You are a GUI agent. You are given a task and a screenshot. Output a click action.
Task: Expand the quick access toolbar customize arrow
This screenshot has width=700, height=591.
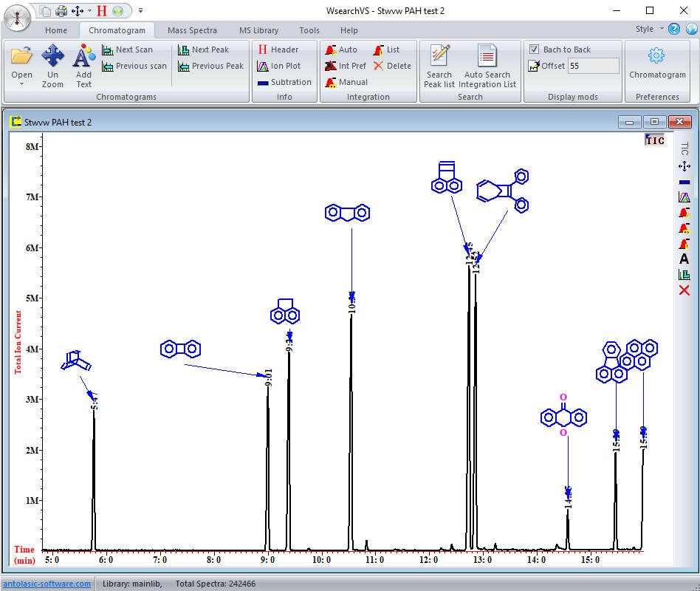pyautogui.click(x=141, y=11)
